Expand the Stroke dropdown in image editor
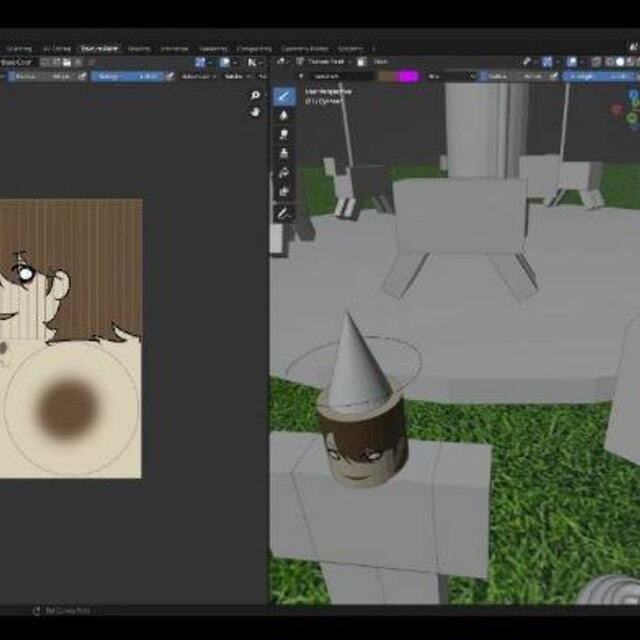 (x=237, y=76)
